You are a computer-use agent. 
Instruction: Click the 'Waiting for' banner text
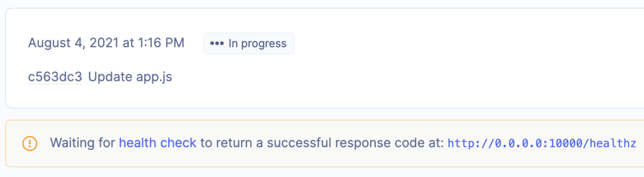coord(83,143)
